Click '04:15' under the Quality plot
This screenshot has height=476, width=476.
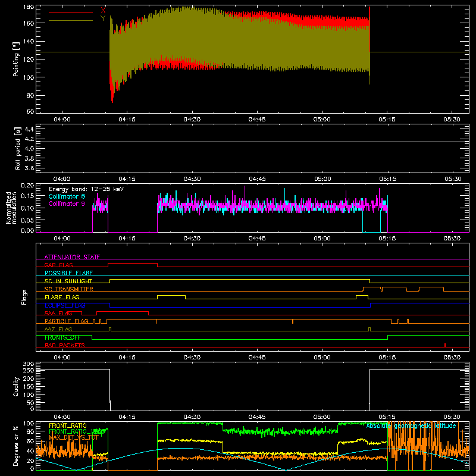[127, 417]
